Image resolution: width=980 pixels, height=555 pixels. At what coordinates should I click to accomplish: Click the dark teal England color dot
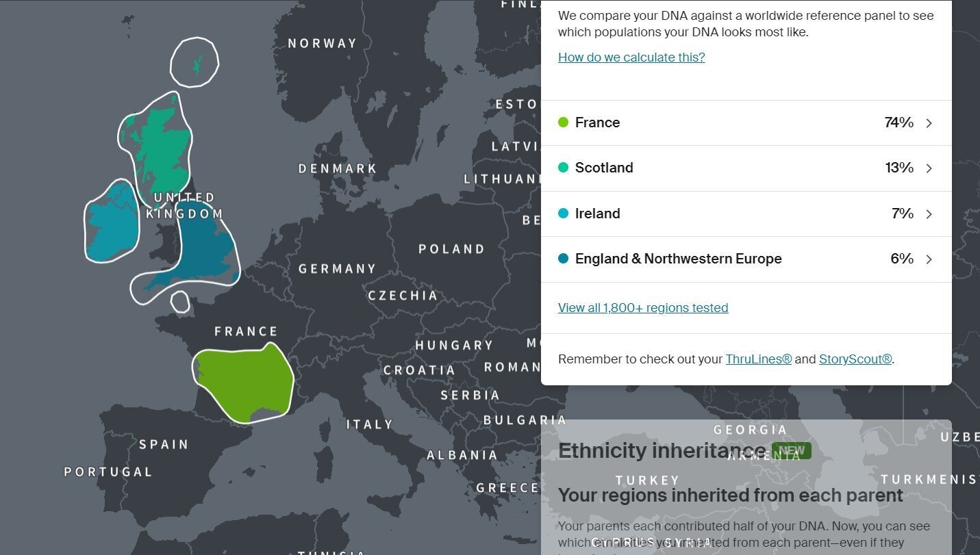(564, 259)
